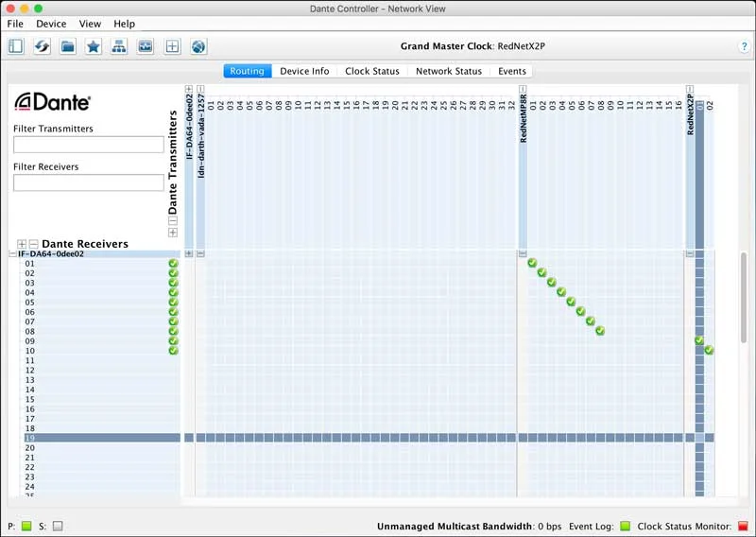
Task: Click the globe domain icon in toolbar
Action: click(198, 46)
